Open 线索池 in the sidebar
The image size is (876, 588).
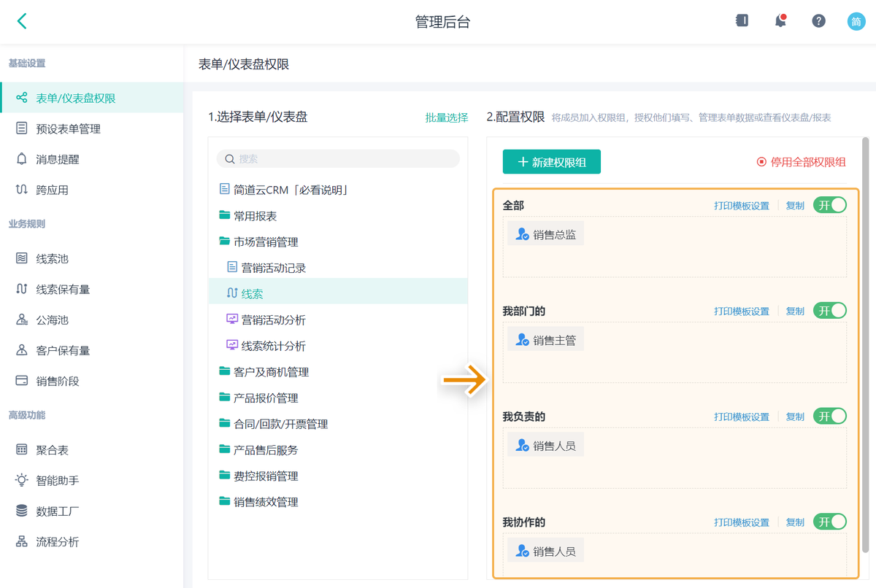pyautogui.click(x=52, y=259)
